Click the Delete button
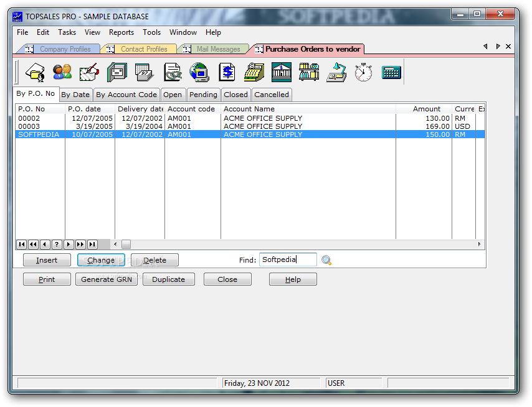This screenshot has width=532, height=407. pos(154,260)
